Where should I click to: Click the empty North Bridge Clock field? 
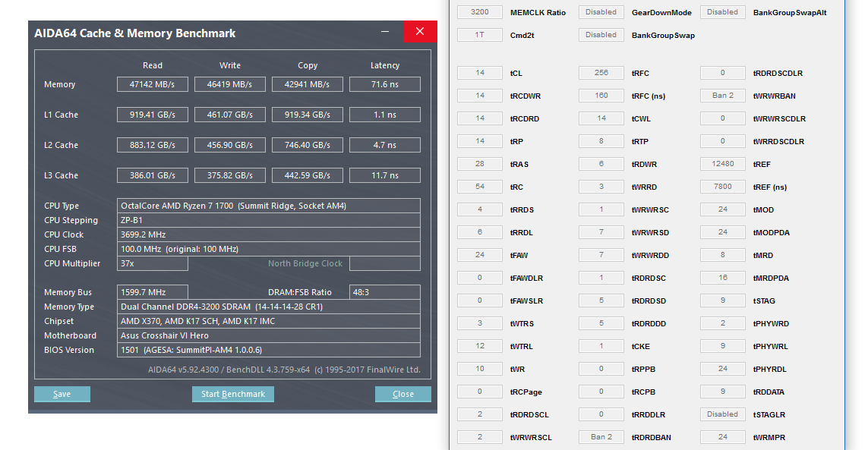click(x=385, y=263)
